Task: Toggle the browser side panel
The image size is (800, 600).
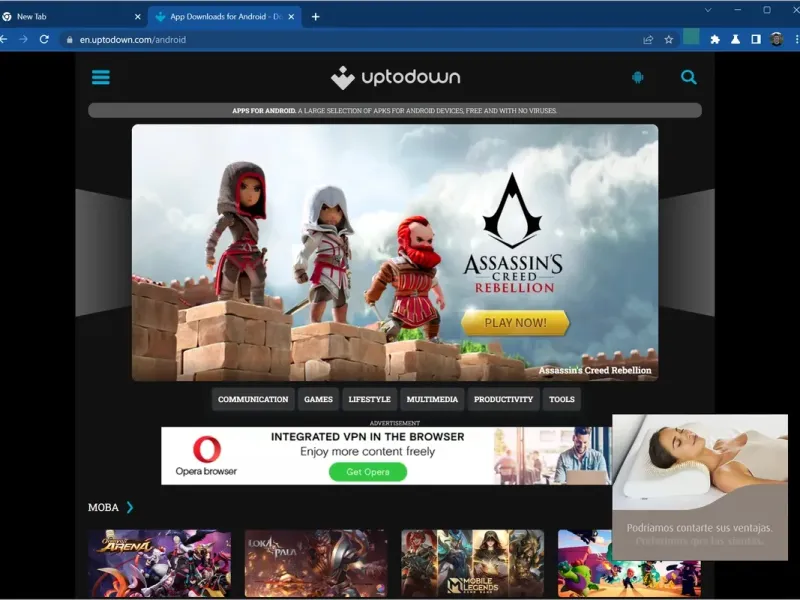Action: pyautogui.click(x=756, y=39)
